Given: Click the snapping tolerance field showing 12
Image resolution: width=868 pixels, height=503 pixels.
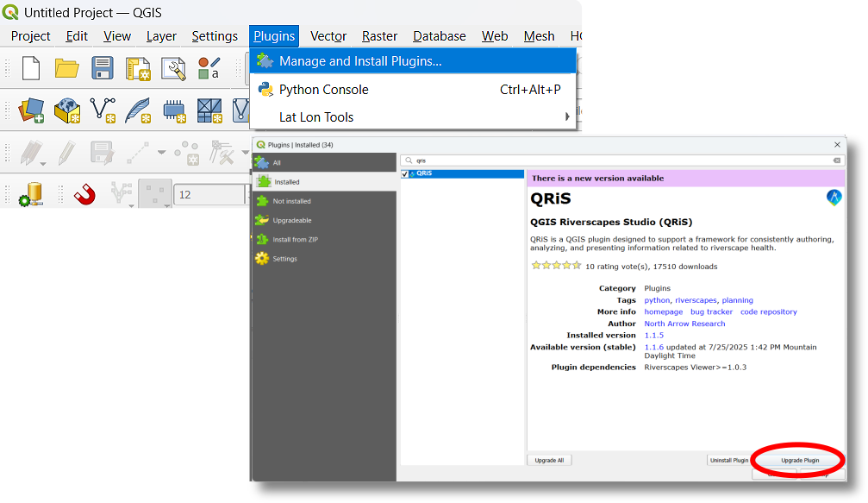Looking at the screenshot, I should coord(209,195).
